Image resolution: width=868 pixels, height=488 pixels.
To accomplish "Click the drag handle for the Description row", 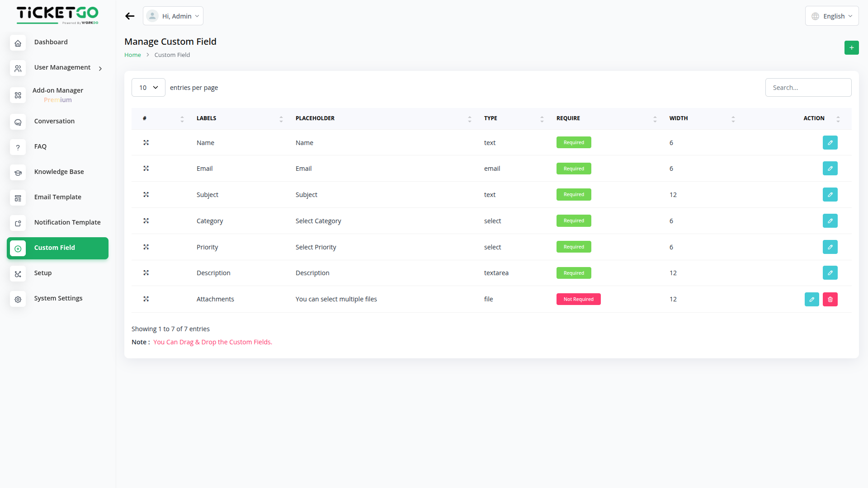I will (146, 273).
